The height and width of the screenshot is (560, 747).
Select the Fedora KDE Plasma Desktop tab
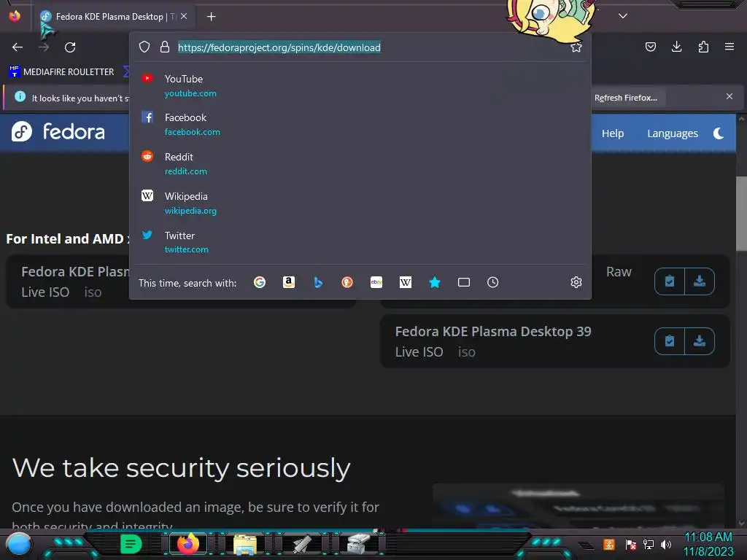point(113,17)
